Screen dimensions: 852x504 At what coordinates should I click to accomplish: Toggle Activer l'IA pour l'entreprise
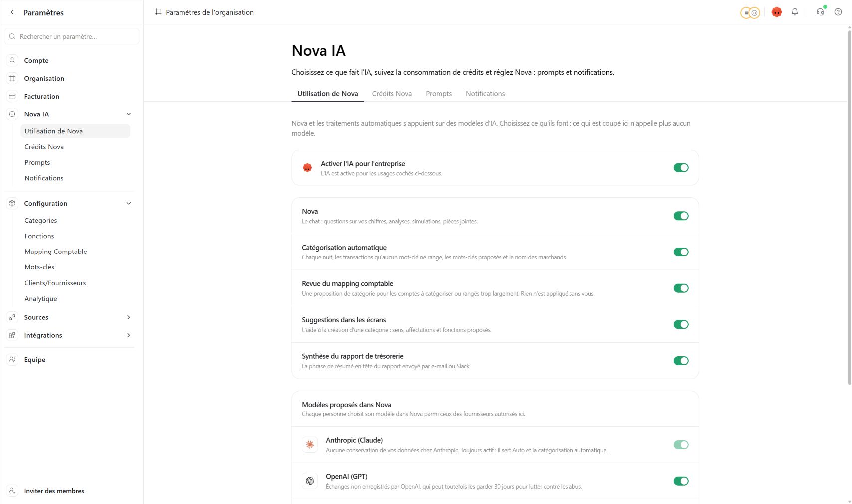click(681, 168)
